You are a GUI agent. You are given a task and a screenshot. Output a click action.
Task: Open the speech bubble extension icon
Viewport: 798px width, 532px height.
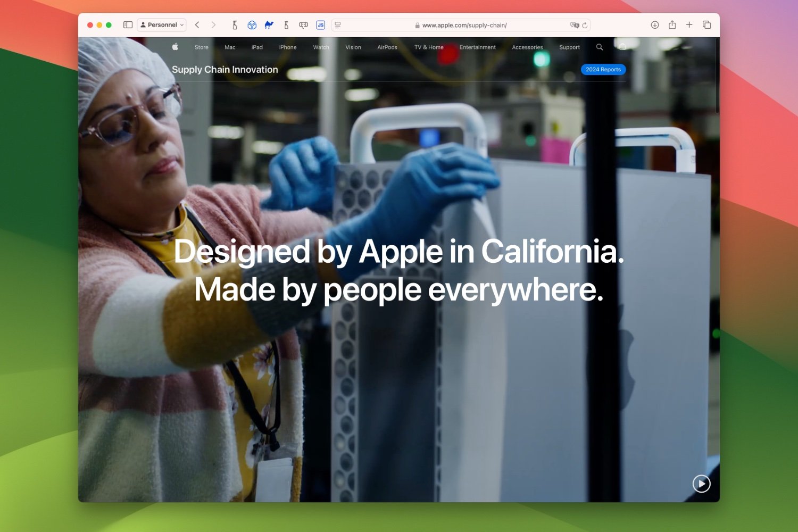[x=303, y=25]
